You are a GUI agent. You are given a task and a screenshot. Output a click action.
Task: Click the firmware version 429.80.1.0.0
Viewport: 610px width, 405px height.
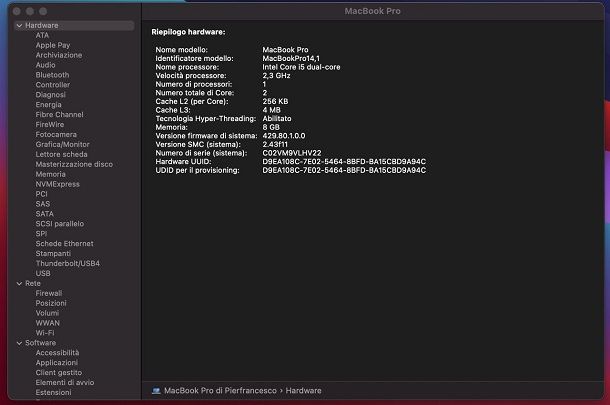coord(284,136)
